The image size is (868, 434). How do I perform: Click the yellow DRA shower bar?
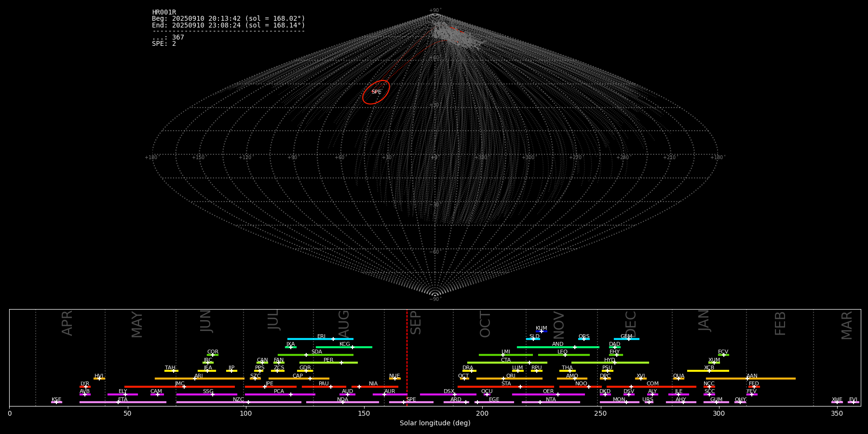coord(469,371)
